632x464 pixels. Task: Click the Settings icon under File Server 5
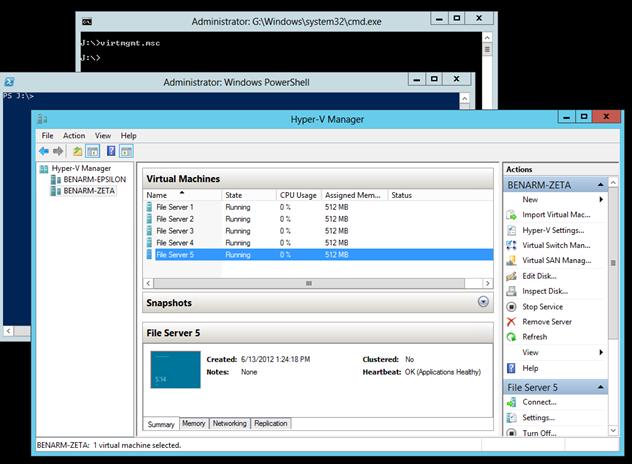pos(511,418)
